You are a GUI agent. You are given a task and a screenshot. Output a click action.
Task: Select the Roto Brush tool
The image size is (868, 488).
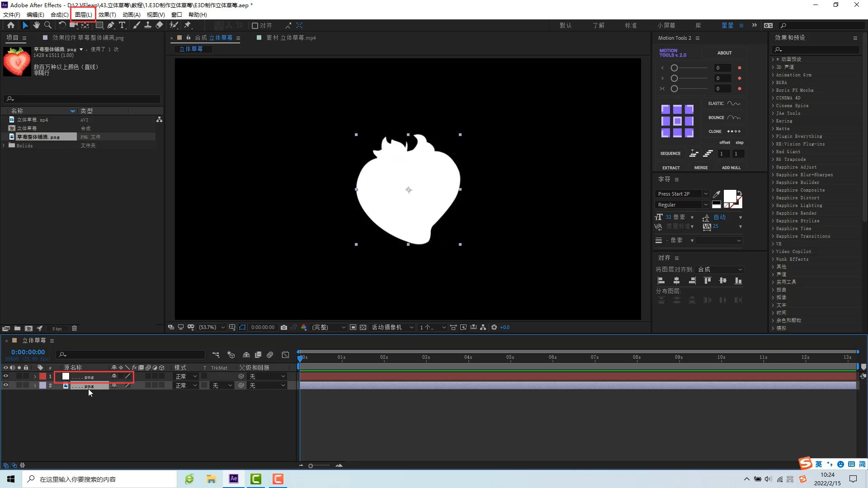(x=174, y=25)
